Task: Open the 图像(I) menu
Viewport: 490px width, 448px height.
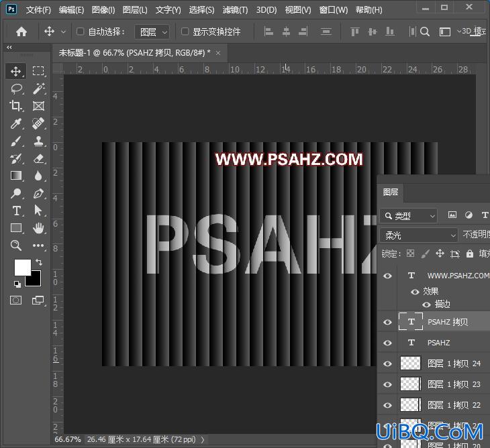Action: coord(103,10)
